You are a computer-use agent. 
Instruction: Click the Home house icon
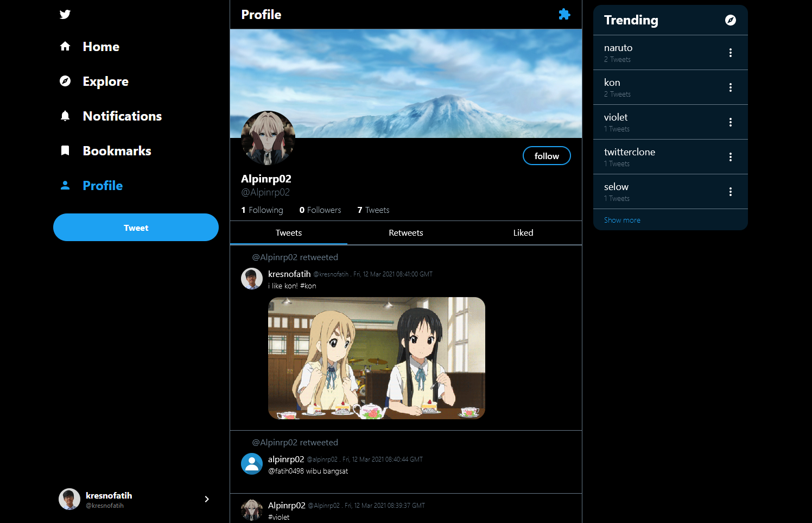[65, 46]
